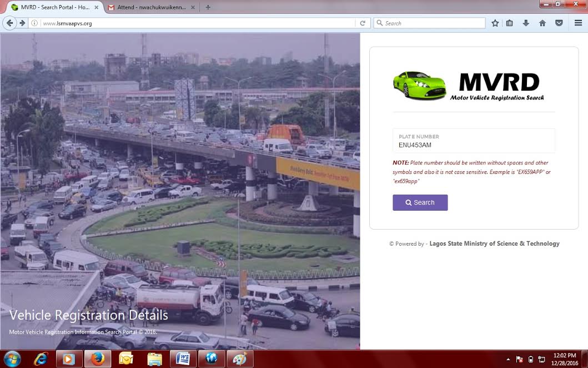Show bookmarks list icon in toolbar

tap(510, 23)
